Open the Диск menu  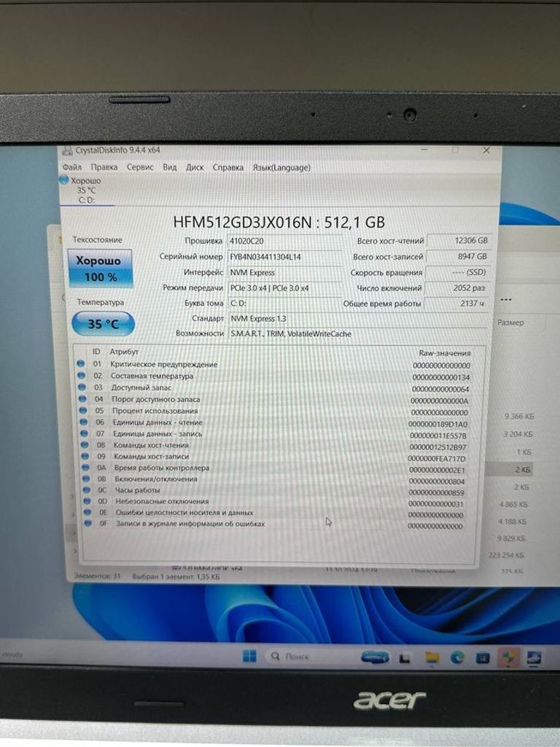194,167
